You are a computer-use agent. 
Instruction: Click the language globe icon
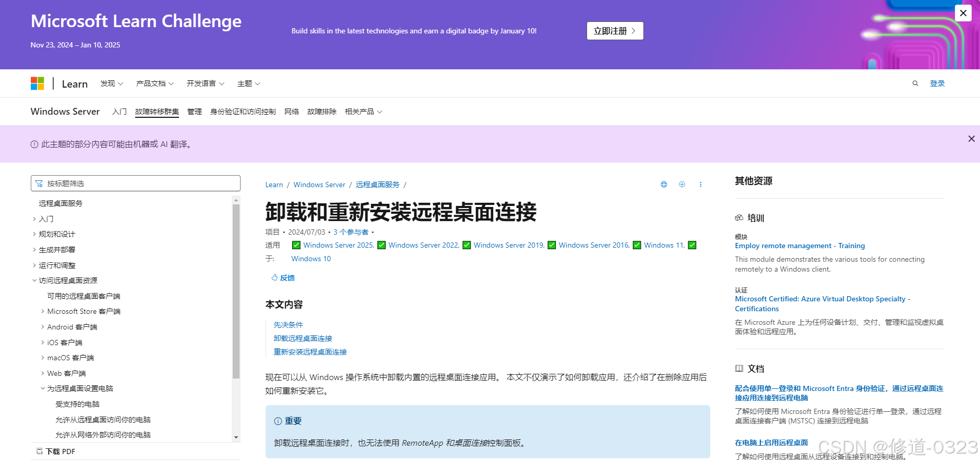pos(664,185)
